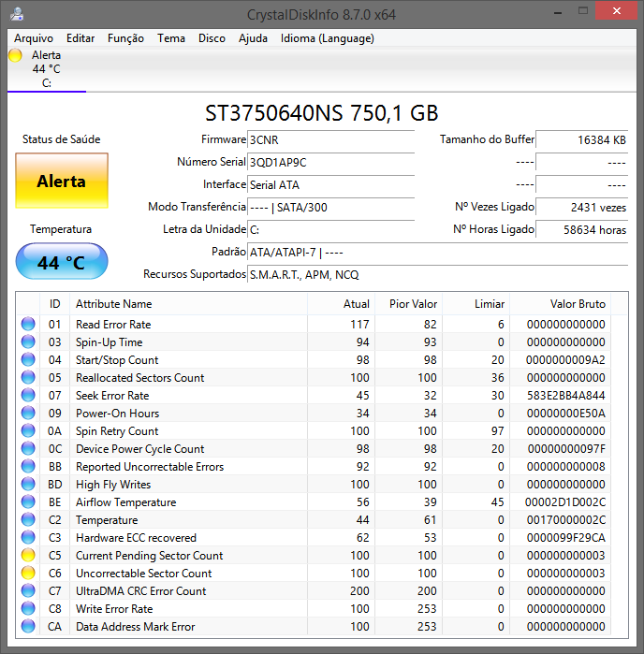The image size is (644, 654).
Task: Click the status circle for Start/Stop Count
Action: coord(28,359)
